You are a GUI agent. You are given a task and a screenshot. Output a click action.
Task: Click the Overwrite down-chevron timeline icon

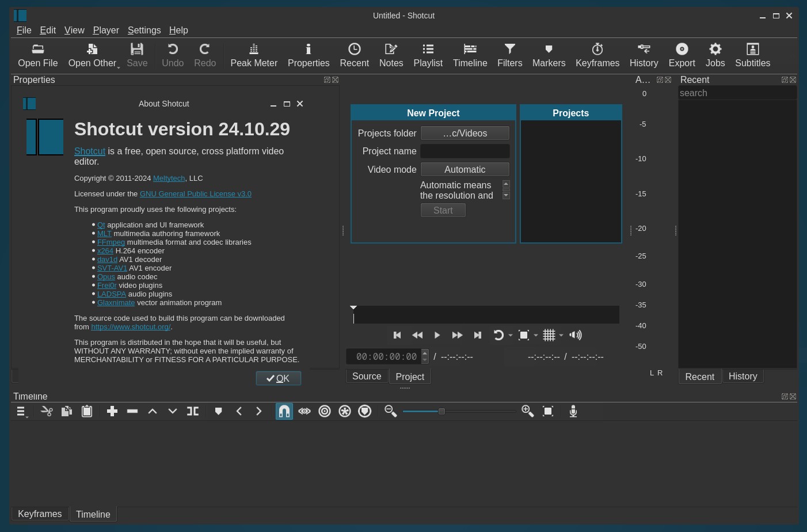[173, 411]
